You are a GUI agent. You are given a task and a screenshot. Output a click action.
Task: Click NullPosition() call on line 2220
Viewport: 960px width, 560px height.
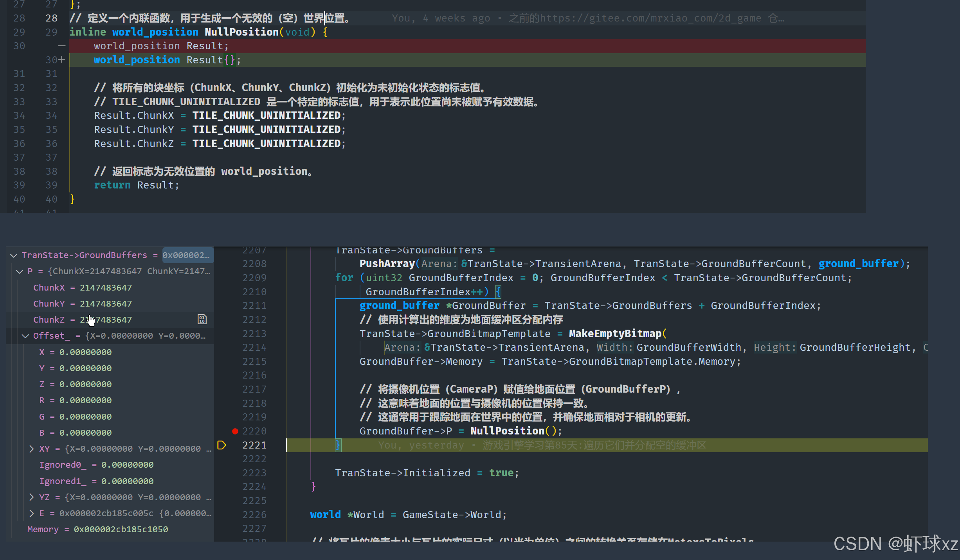(x=513, y=431)
